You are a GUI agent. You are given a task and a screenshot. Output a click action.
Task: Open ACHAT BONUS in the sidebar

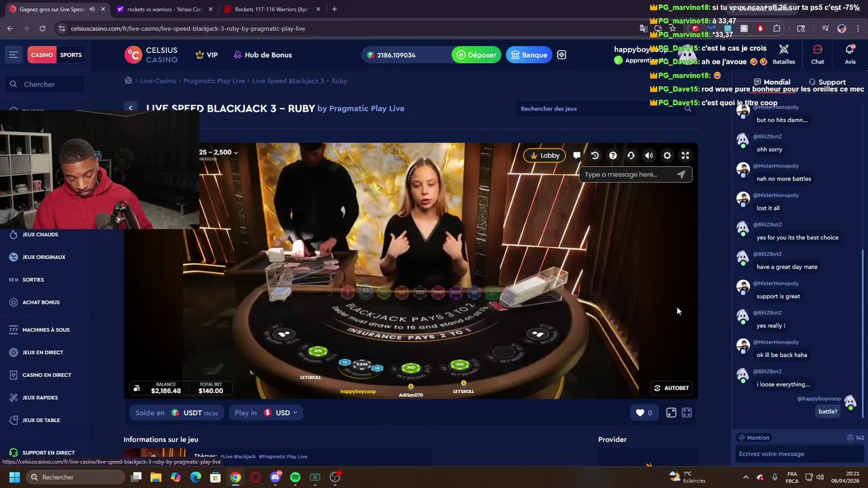(x=41, y=302)
